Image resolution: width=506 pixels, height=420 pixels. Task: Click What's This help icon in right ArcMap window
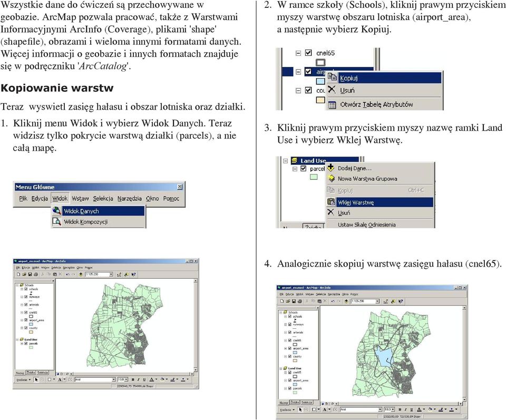tap(401, 301)
